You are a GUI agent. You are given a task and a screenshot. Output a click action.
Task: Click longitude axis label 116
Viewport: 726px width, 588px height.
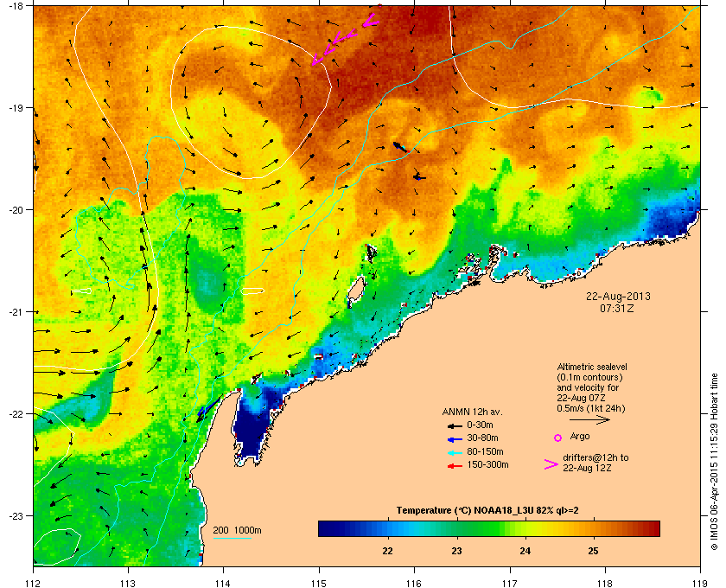point(413,583)
